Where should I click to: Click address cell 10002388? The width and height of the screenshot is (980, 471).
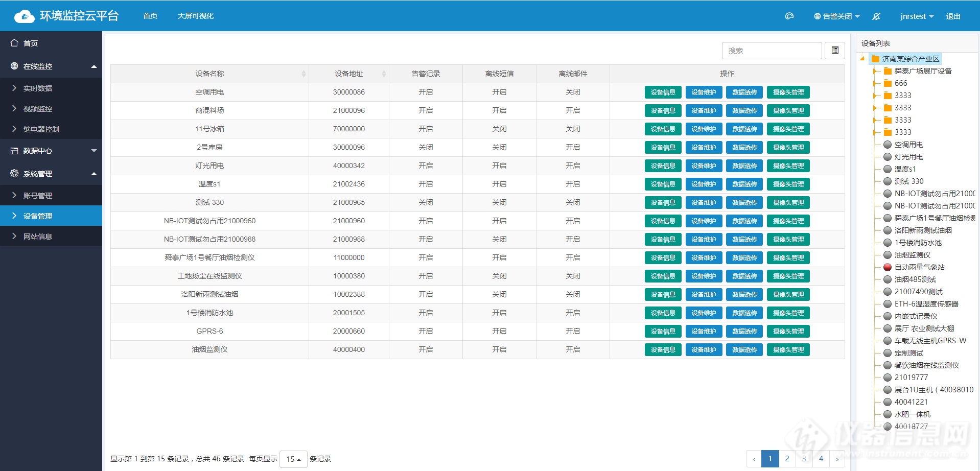point(349,294)
